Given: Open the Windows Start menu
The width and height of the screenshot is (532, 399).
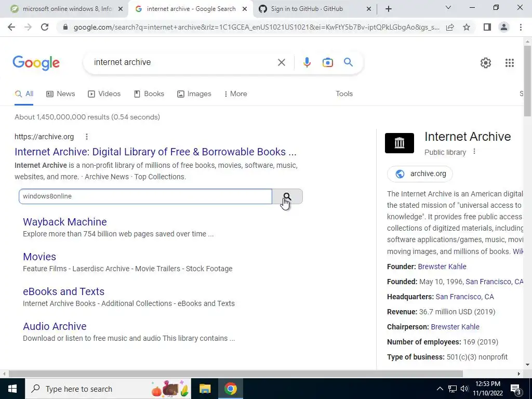Looking at the screenshot, I should [12, 389].
